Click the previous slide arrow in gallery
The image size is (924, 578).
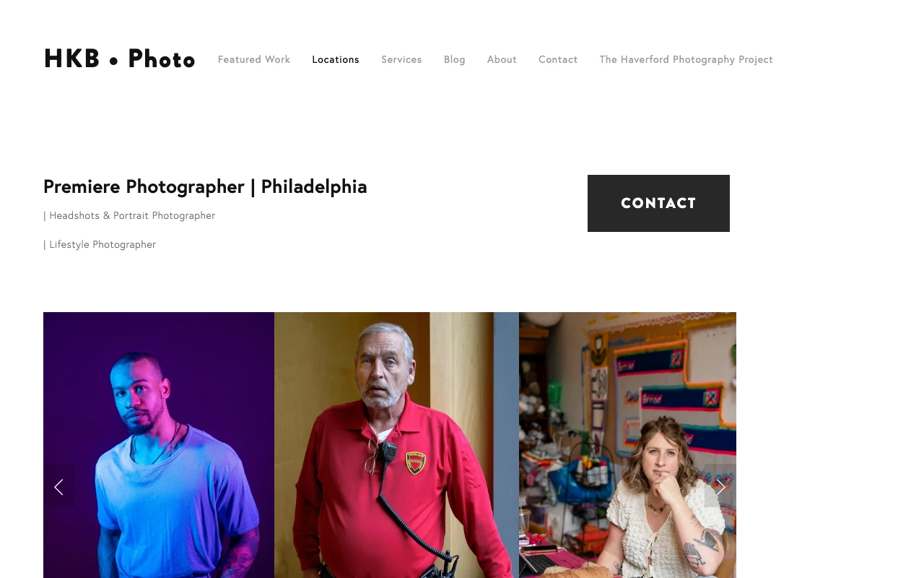click(58, 486)
